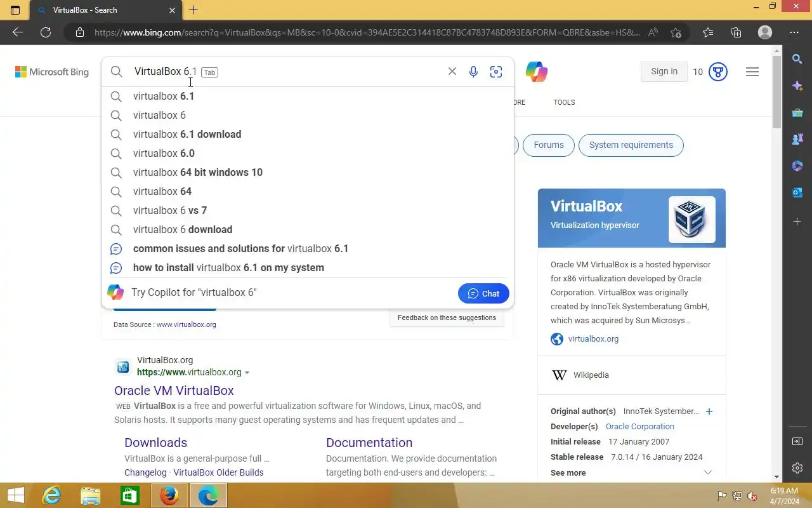Select suggestion "virtualbox 6 vs 7"

click(x=307, y=210)
